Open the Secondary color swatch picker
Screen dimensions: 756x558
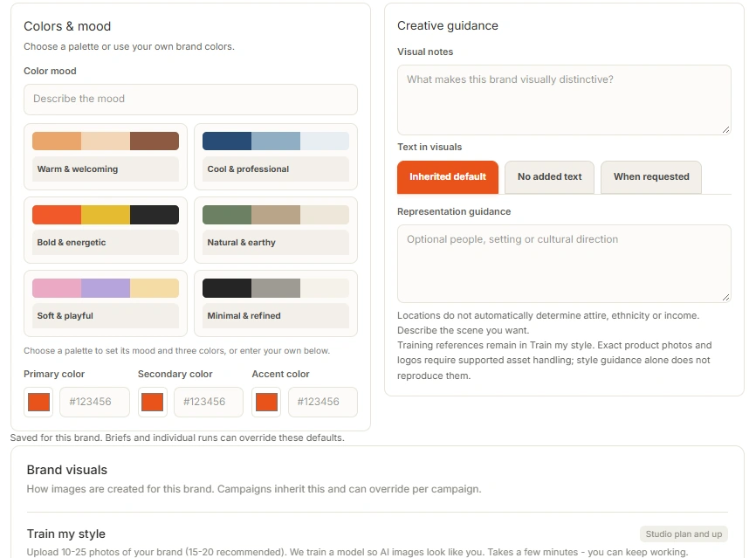(153, 402)
